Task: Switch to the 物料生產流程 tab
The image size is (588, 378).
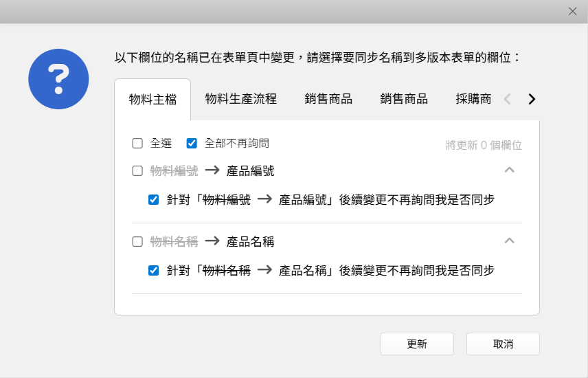Action: (x=240, y=99)
